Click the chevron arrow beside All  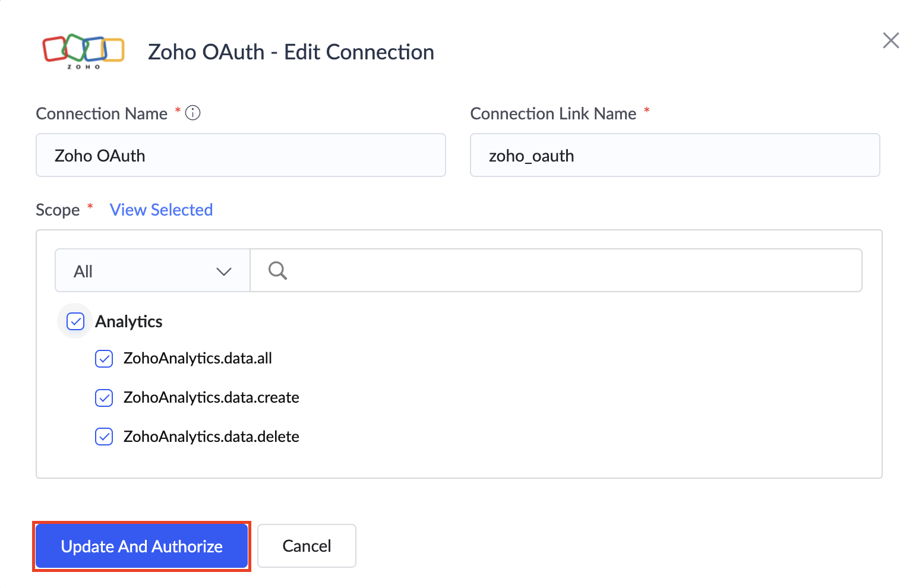223,271
